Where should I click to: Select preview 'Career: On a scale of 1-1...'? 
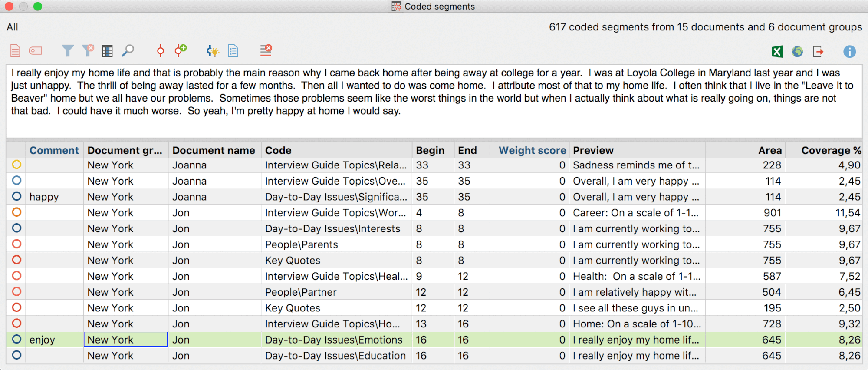pyautogui.click(x=637, y=213)
